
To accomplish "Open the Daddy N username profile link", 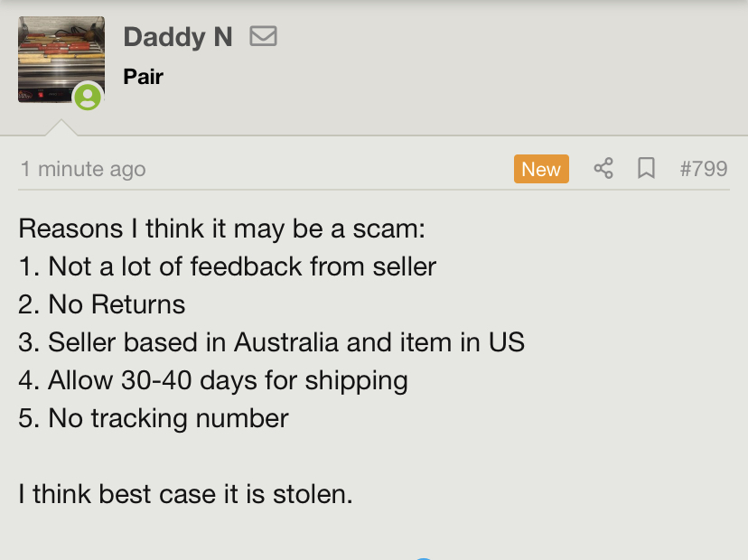I will (178, 37).
